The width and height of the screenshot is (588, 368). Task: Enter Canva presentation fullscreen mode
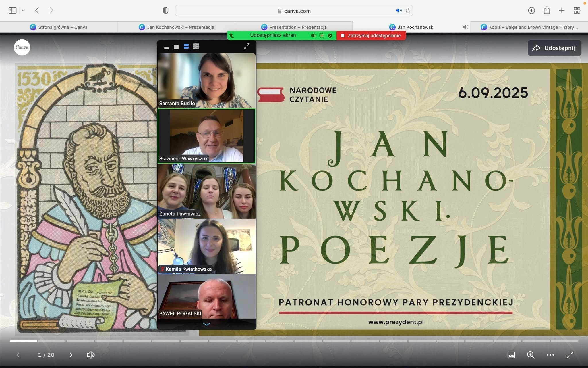pyautogui.click(x=570, y=355)
